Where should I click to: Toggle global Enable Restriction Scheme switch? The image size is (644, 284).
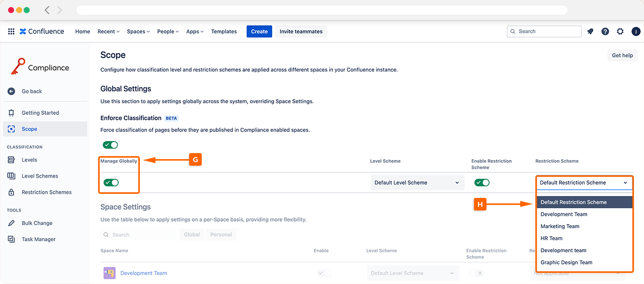coord(481,182)
